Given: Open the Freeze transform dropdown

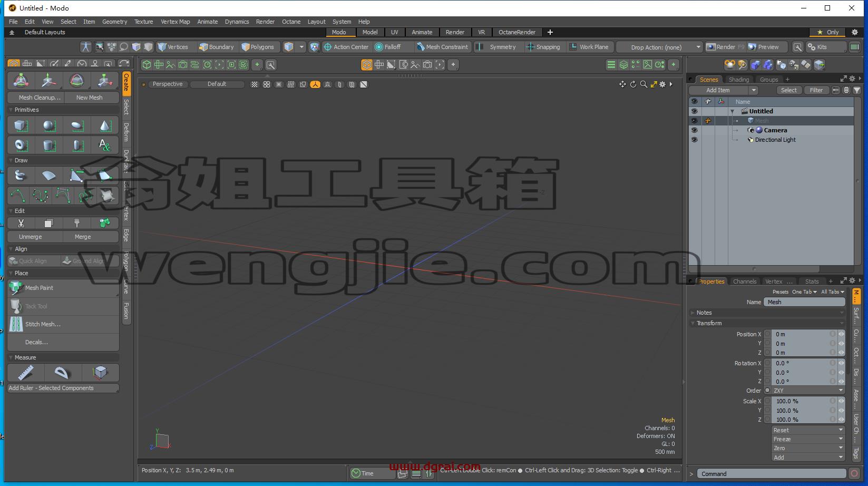Looking at the screenshot, I should tap(808, 439).
